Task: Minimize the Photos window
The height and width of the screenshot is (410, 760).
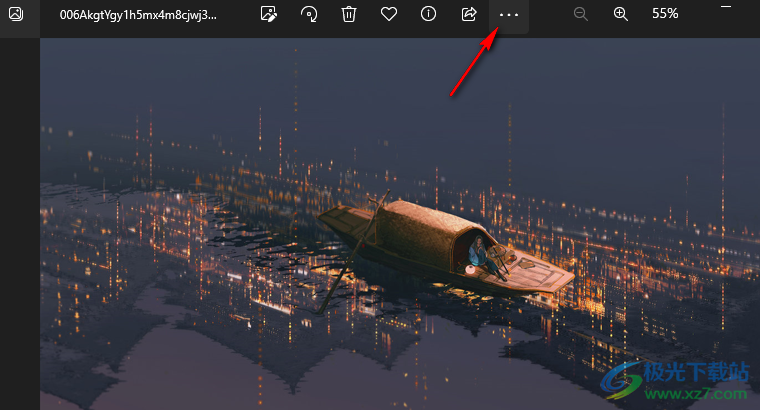Action: tap(726, 7)
